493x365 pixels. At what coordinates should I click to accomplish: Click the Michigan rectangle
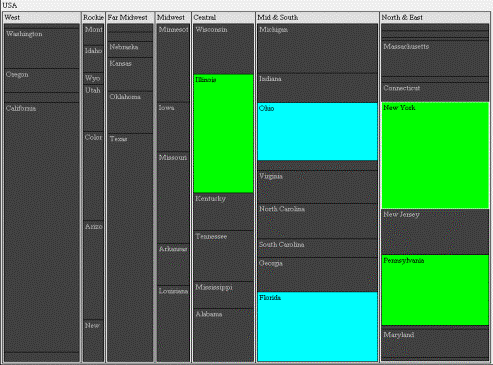[x=317, y=49]
